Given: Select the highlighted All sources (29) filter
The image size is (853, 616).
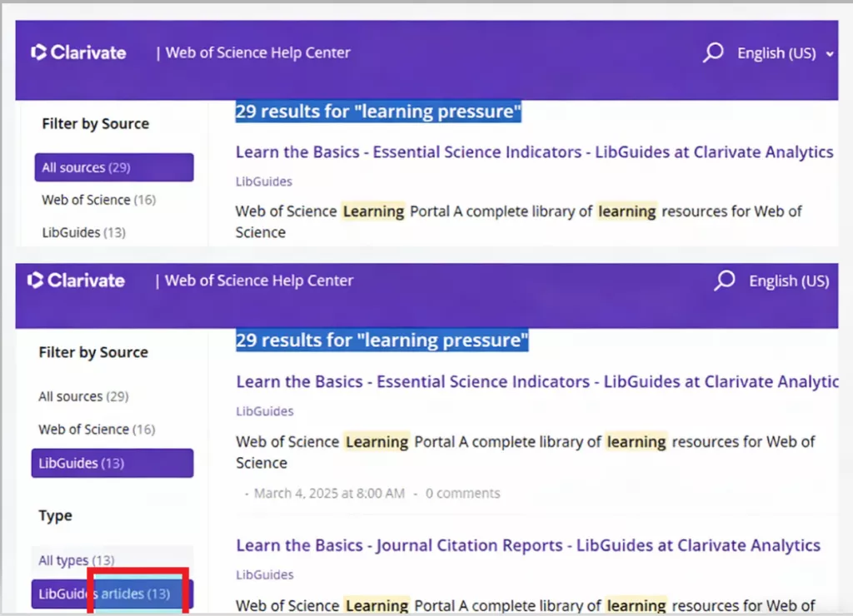Looking at the screenshot, I should coord(113,167).
